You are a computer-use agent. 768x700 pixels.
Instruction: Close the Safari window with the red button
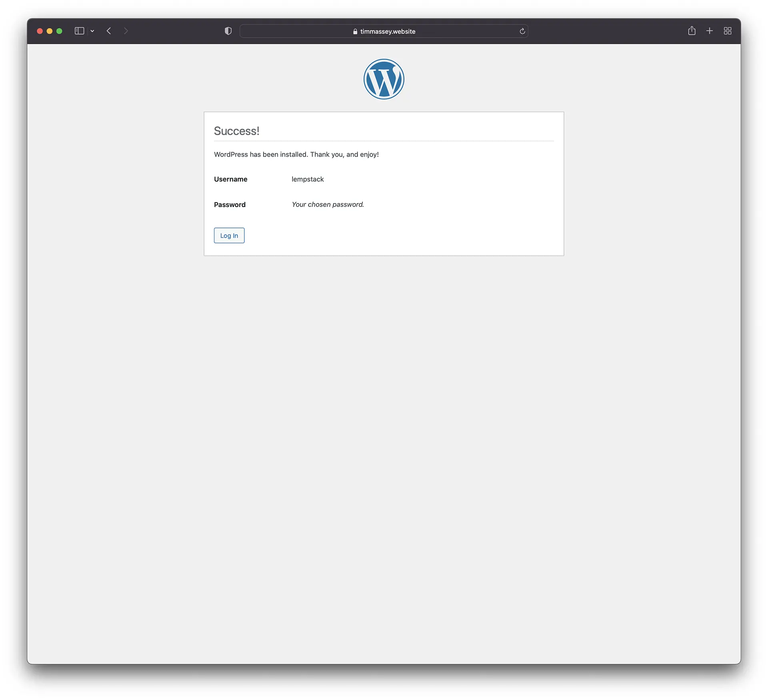click(40, 31)
